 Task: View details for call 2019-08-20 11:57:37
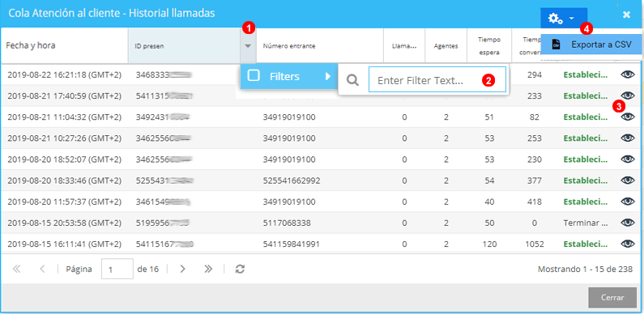(x=628, y=202)
